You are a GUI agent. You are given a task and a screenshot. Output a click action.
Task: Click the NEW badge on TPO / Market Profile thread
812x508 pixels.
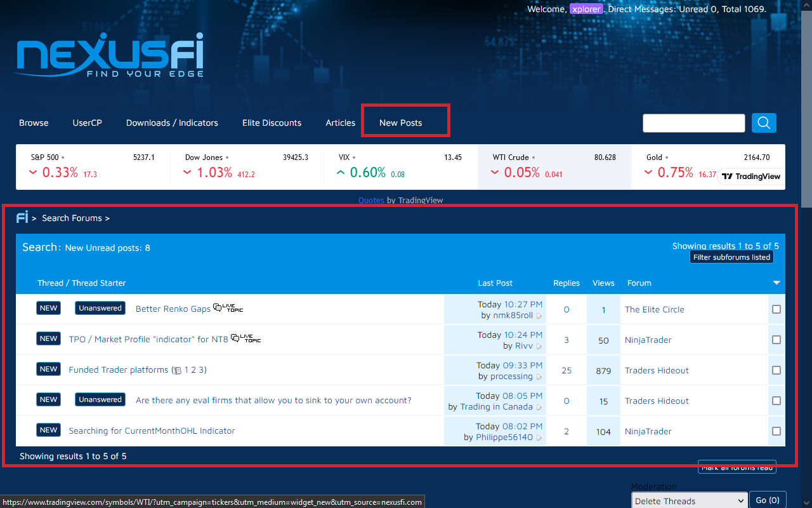(49, 338)
